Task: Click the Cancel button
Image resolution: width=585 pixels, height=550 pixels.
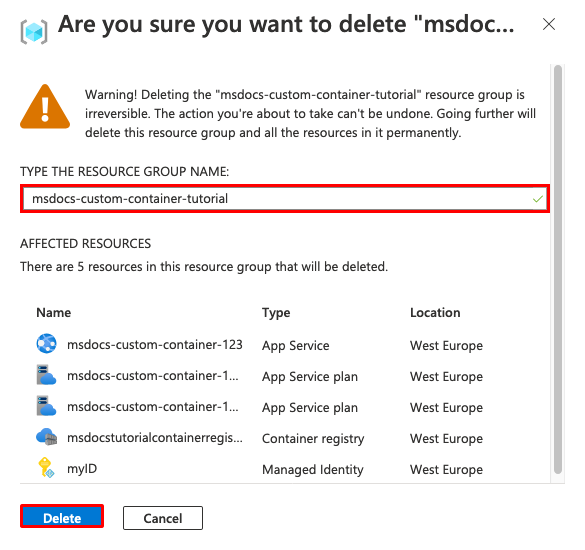Action: tap(163, 518)
